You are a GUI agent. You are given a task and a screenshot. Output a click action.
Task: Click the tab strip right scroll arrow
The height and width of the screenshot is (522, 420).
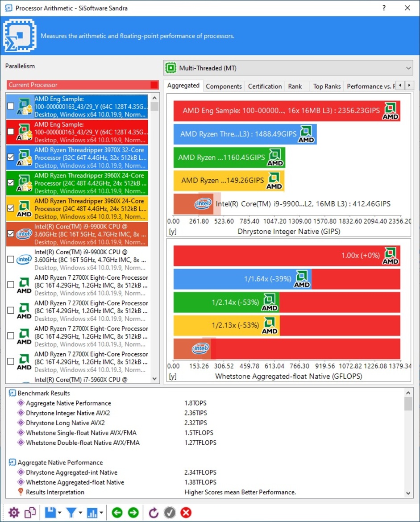pos(409,86)
